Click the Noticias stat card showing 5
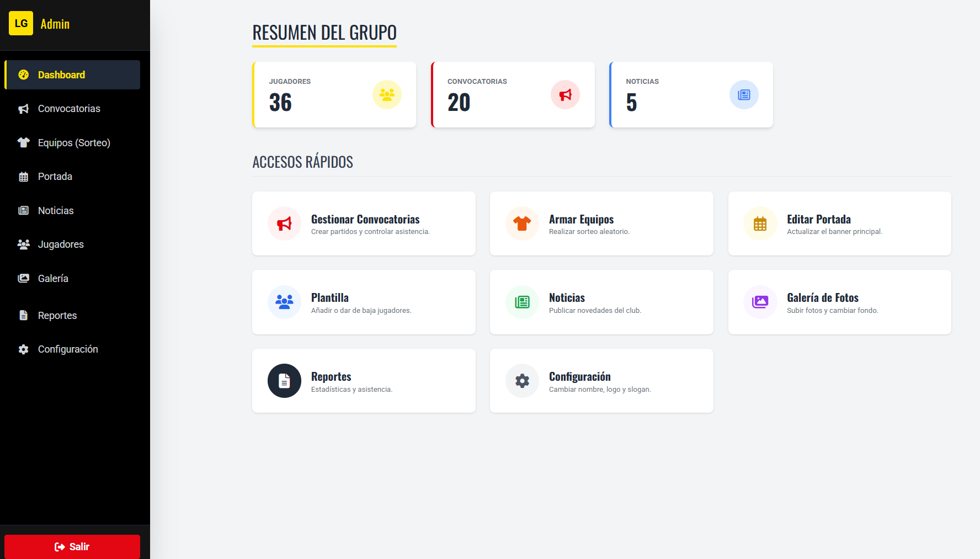 point(691,95)
